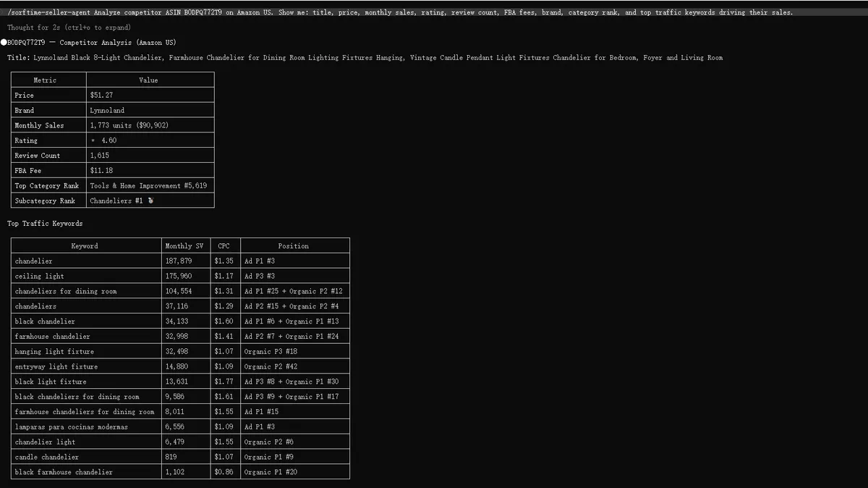
Task: Select keyword 'black chandeliers for dining room'
Action: point(77,397)
